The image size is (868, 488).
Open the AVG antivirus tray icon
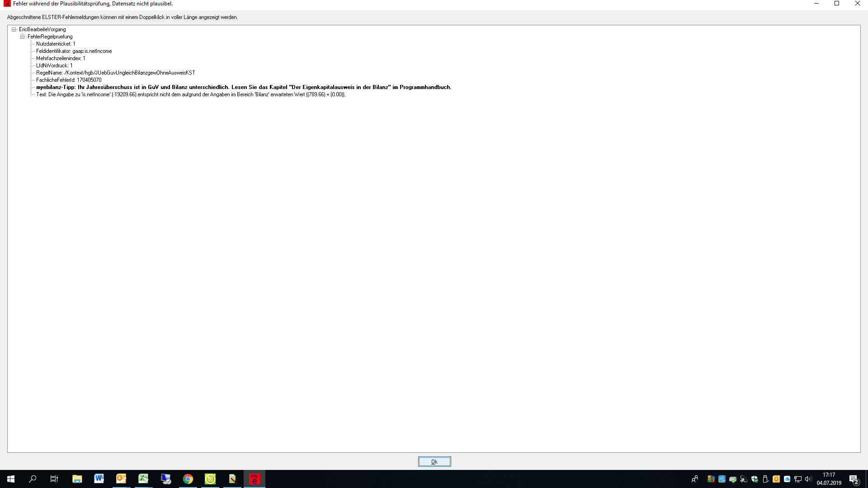click(711, 479)
